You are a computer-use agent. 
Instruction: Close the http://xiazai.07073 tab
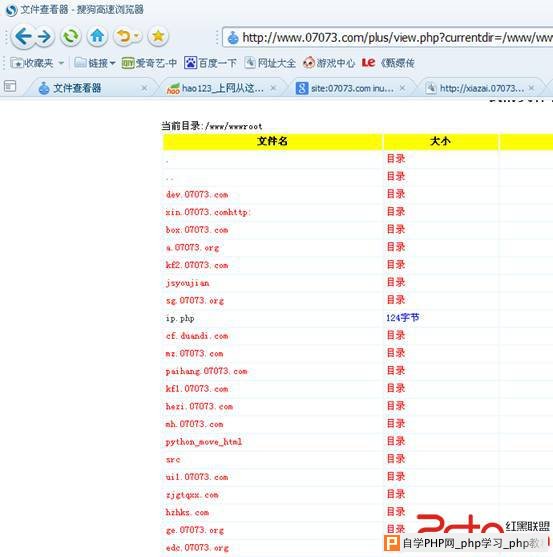(531, 88)
